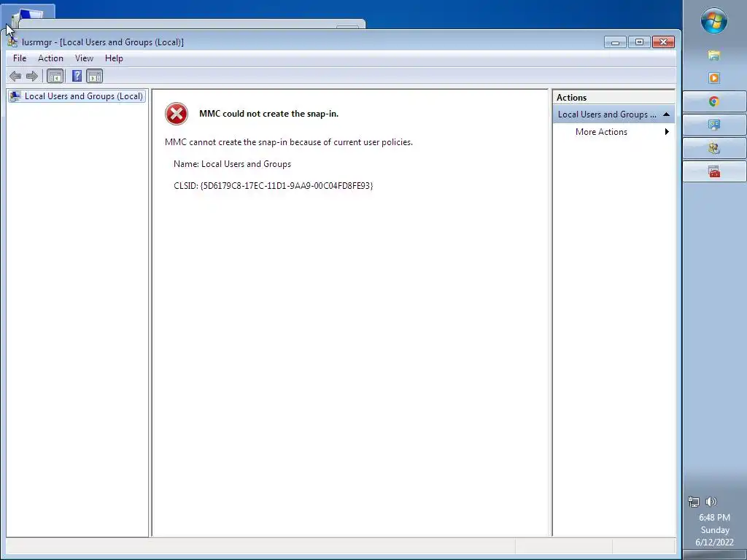Click the taskbar clock showing 6:48 PM

pos(714,517)
